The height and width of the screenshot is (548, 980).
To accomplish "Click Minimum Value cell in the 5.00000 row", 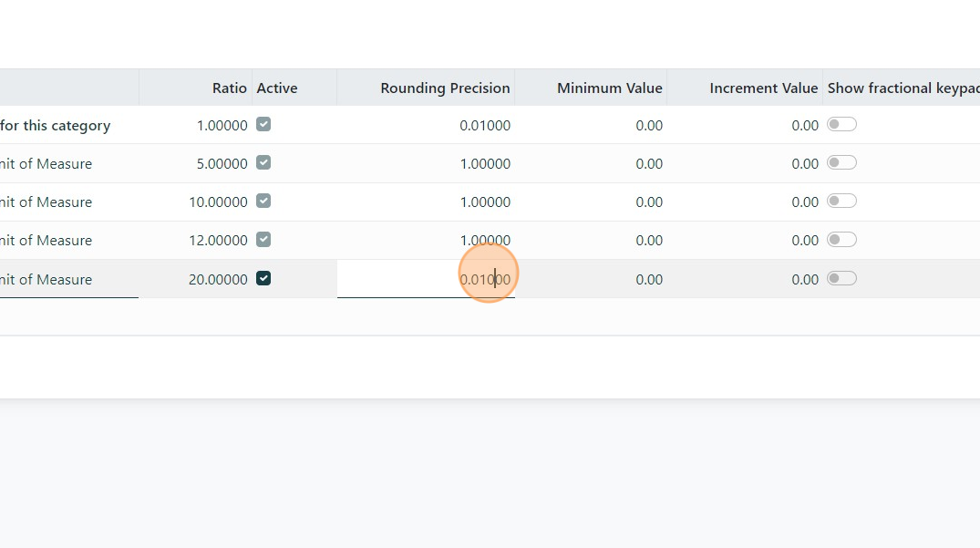I will pyautogui.click(x=648, y=164).
